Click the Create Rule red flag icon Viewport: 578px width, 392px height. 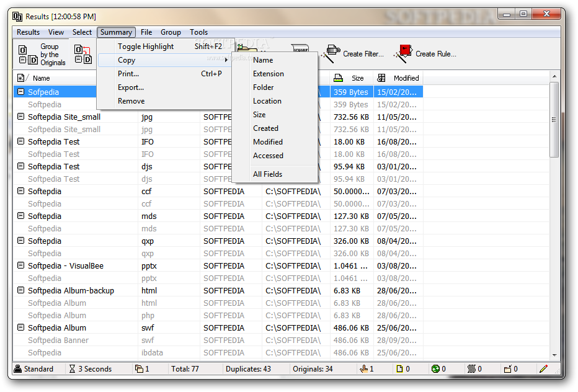click(x=403, y=54)
